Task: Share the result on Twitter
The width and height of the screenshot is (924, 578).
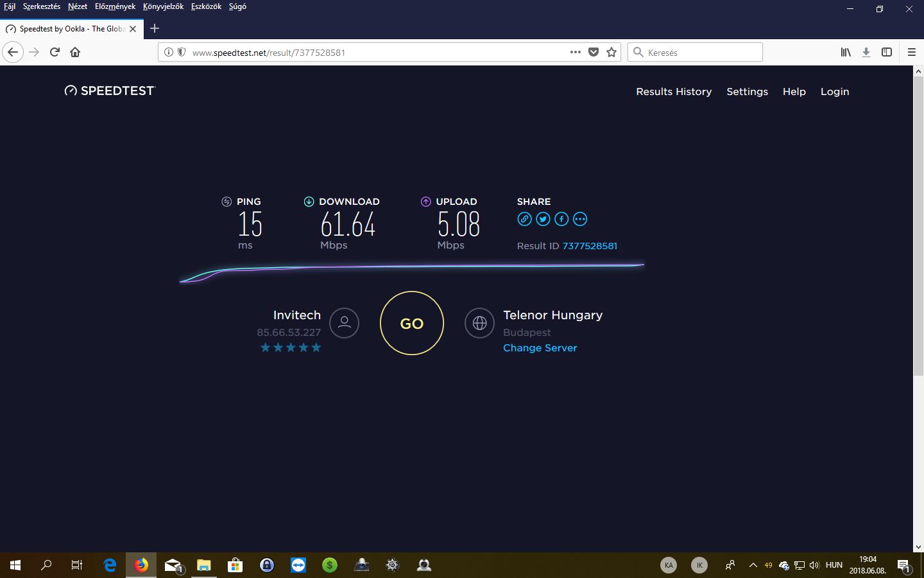Action: 543,219
